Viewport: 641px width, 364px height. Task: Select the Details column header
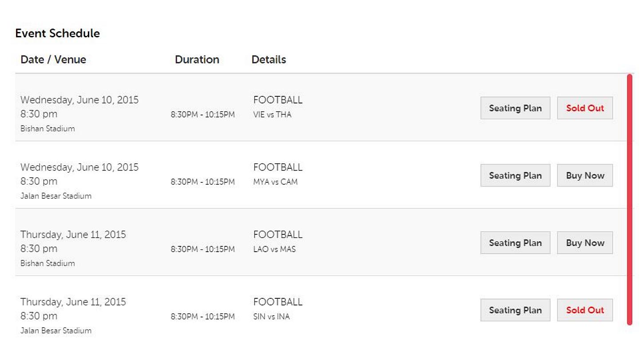[269, 59]
